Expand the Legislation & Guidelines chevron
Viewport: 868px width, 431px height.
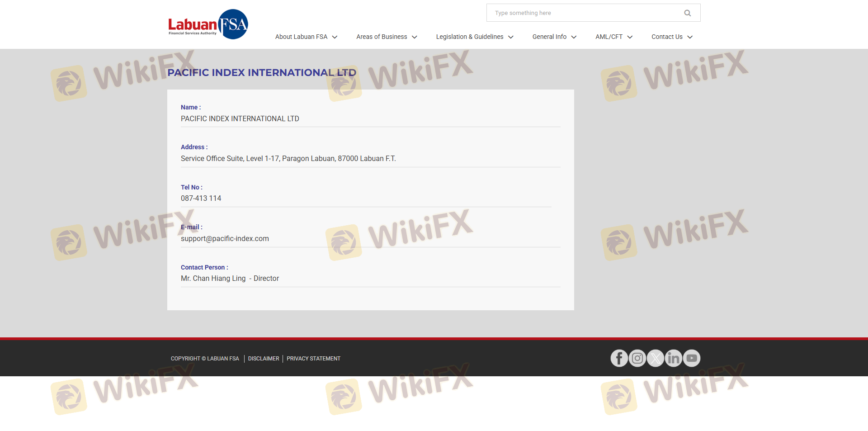[x=510, y=37]
